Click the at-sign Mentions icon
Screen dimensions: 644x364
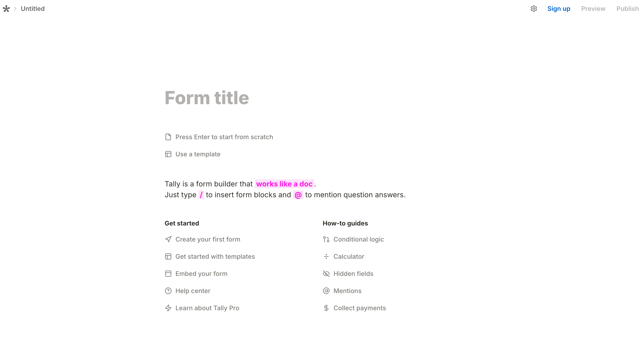point(326,291)
